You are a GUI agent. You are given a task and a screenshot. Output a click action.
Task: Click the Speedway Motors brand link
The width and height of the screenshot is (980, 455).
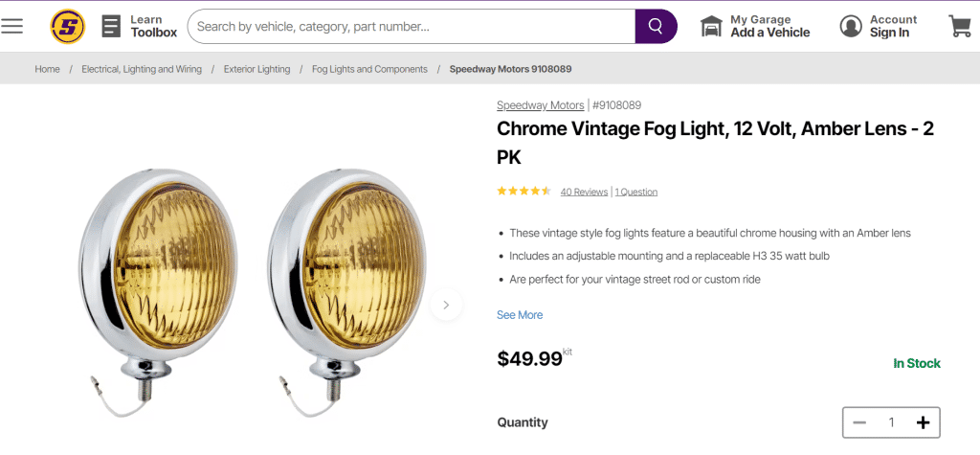point(540,105)
